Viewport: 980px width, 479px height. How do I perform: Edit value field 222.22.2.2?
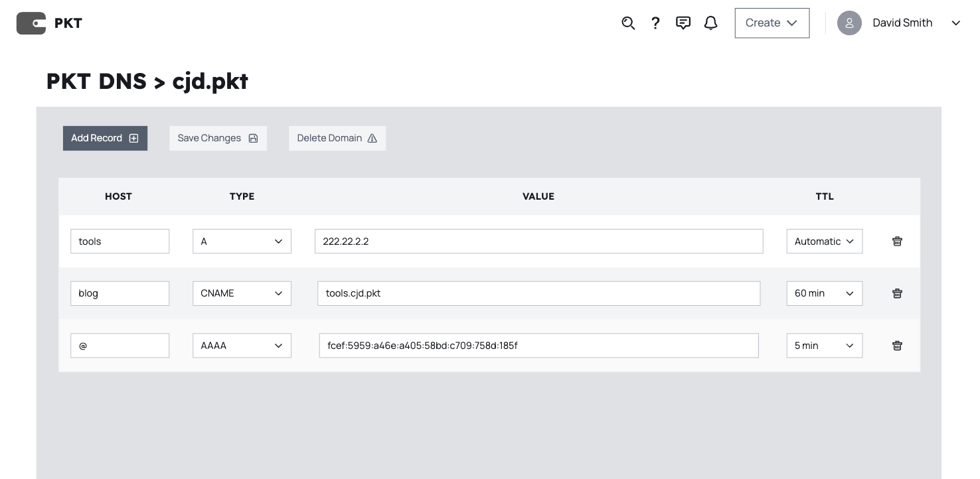coord(539,241)
